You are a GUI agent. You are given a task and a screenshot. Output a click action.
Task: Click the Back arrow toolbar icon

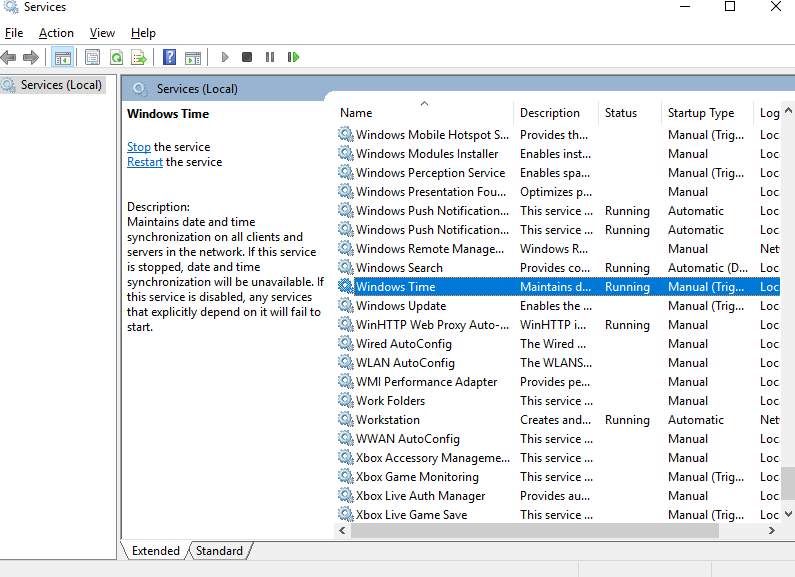tap(9, 57)
